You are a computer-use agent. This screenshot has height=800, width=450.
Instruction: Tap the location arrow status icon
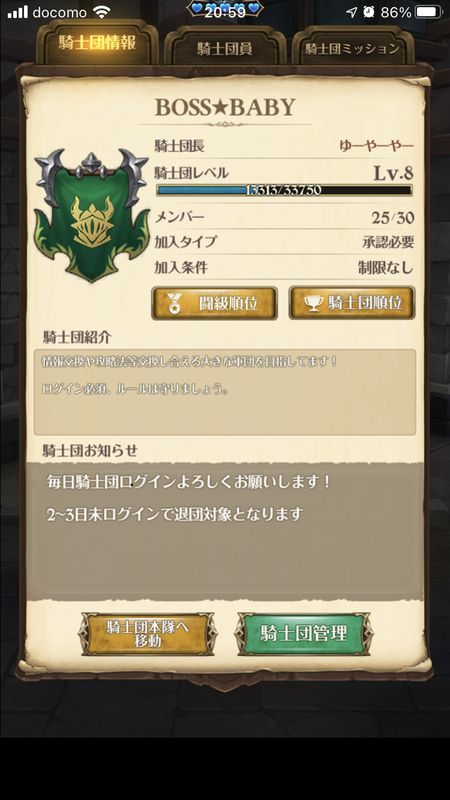coord(352,12)
